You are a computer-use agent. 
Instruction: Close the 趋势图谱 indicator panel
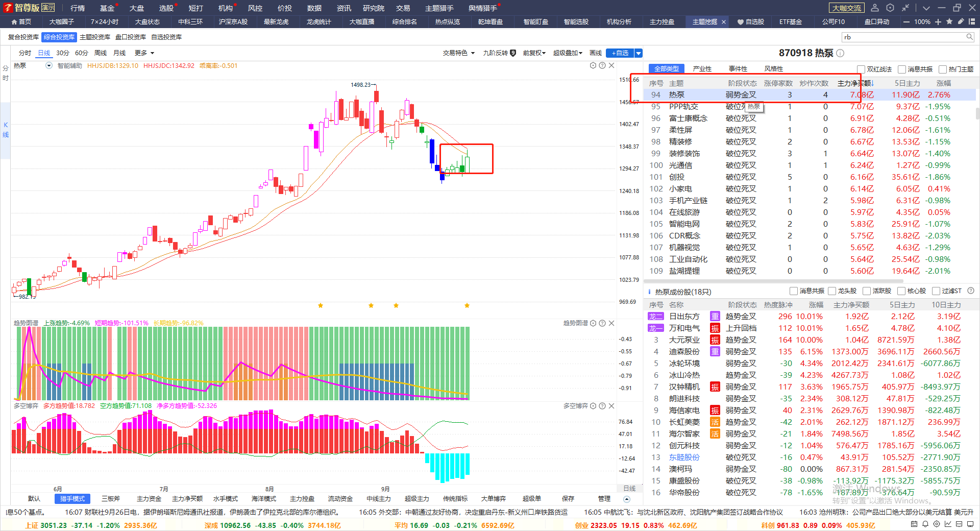[x=611, y=323]
